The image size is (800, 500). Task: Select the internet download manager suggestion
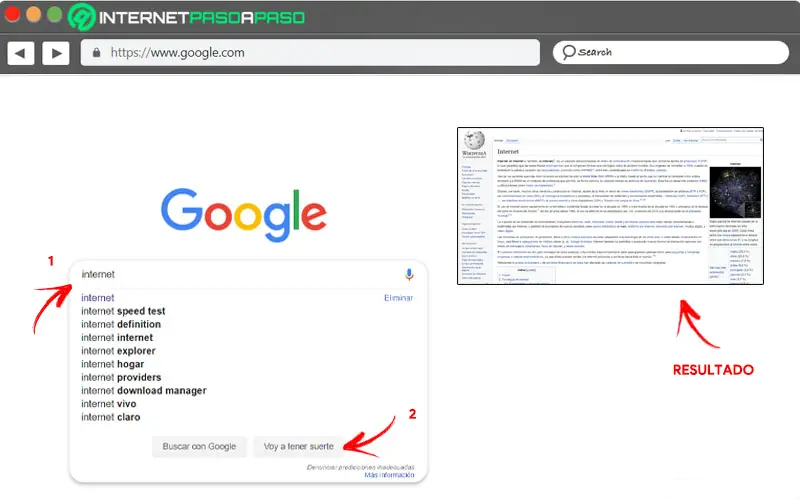(144, 391)
